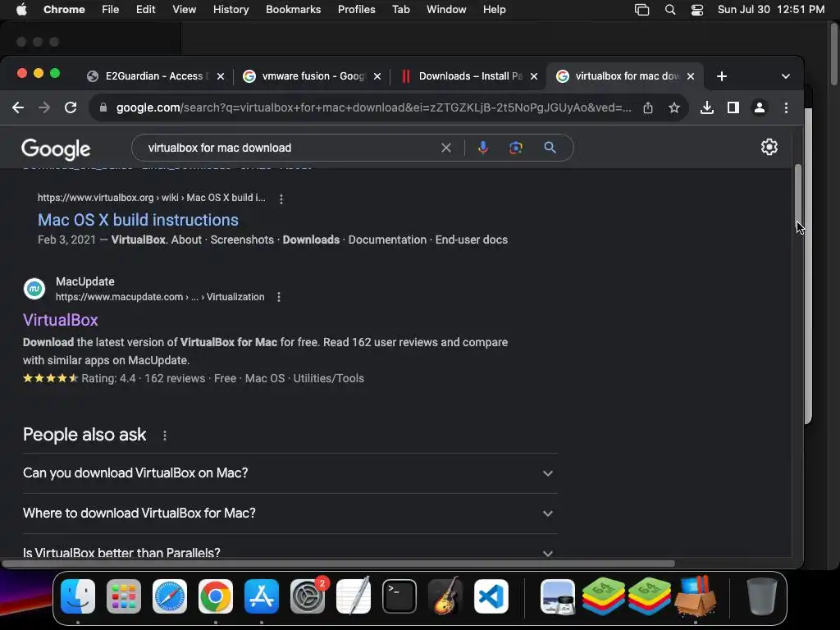Click the address bar URL field
Screen dimensions: 840x630
pyautogui.click(x=373, y=107)
